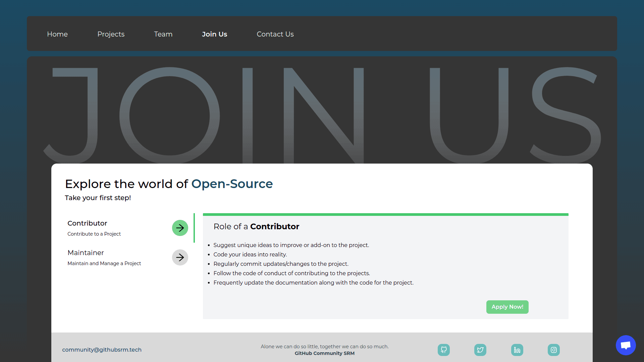
Task: Click Maintain and Manage a Project text
Action: point(104,263)
